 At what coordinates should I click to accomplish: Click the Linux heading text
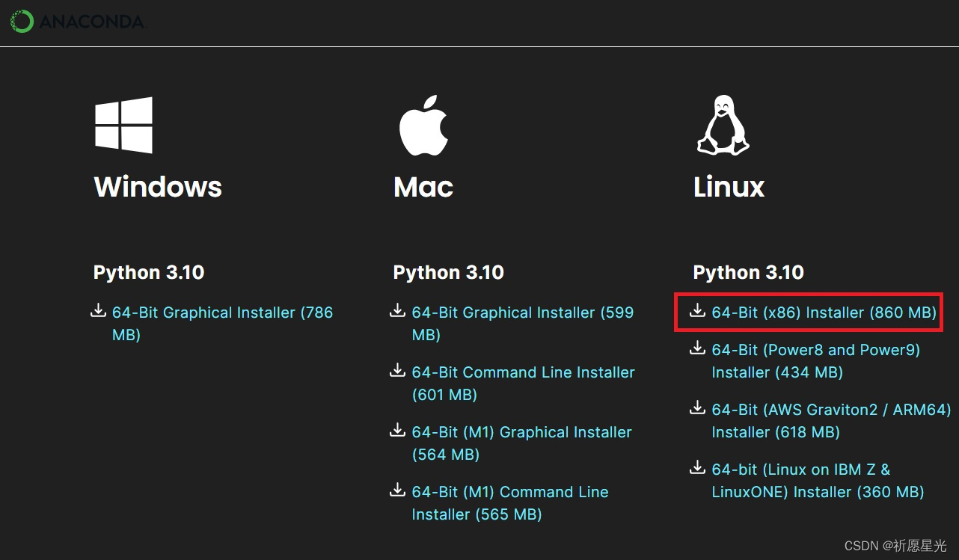(729, 186)
